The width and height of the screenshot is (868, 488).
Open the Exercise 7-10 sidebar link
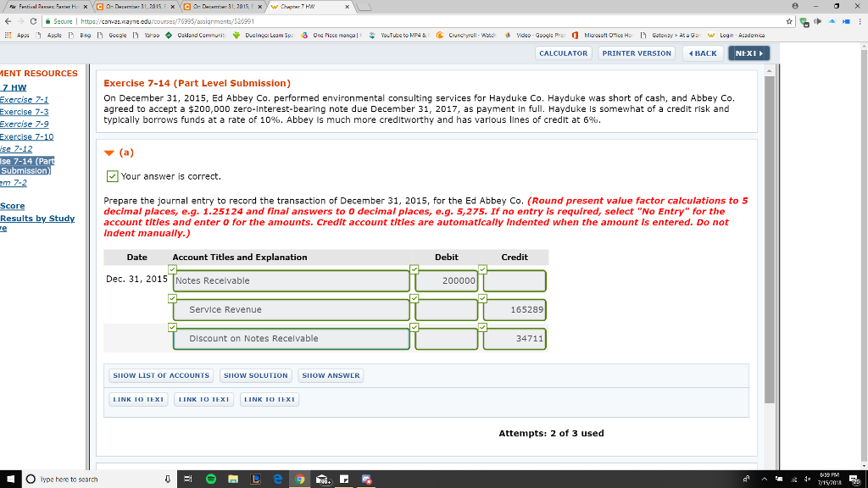pyautogui.click(x=28, y=136)
